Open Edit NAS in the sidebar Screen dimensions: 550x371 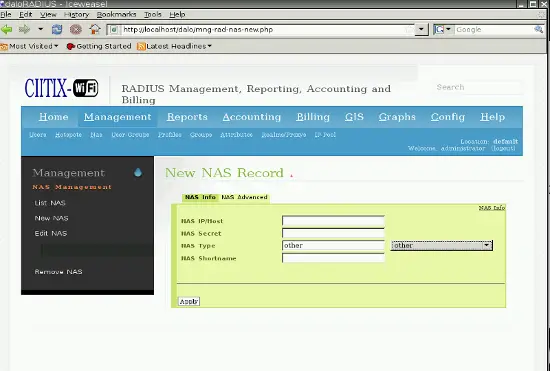51,234
